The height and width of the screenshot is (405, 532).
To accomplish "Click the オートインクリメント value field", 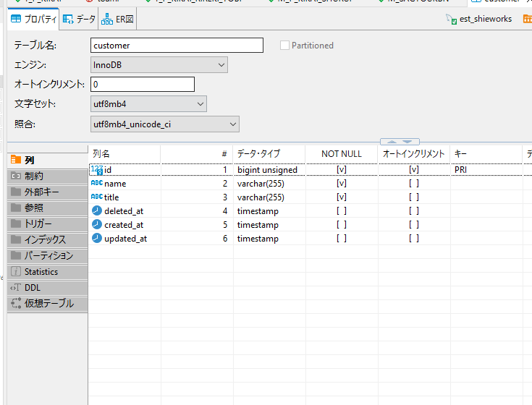I will tap(143, 85).
